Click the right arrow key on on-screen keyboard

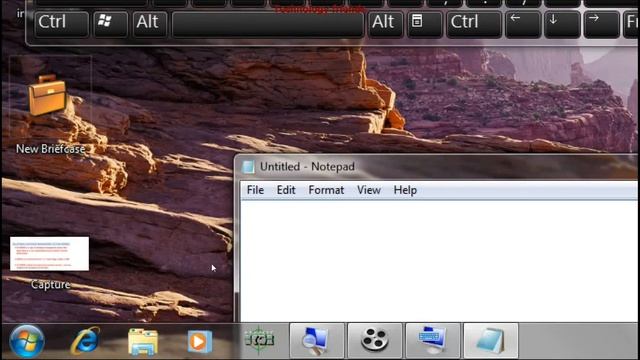pos(601,24)
